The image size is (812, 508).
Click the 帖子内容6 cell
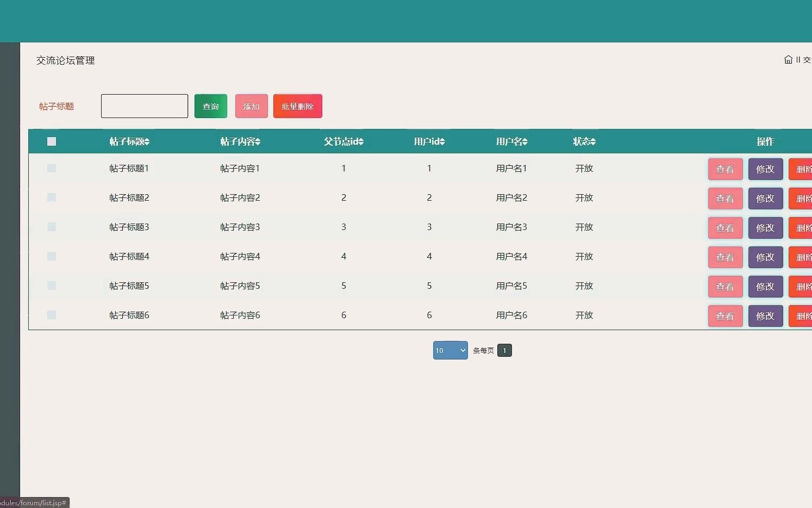point(240,315)
